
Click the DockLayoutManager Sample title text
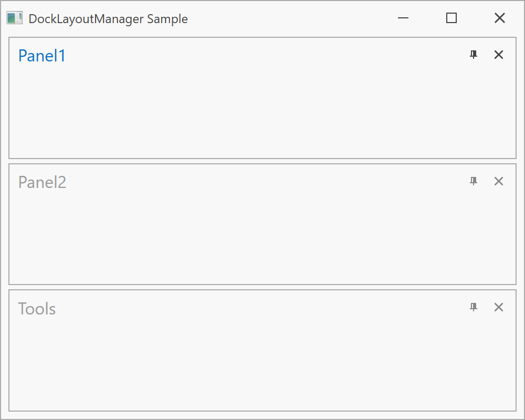click(108, 19)
